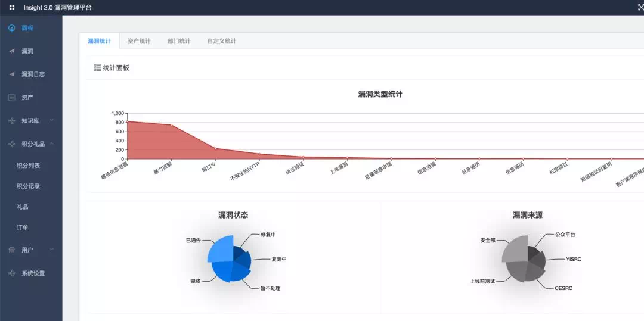Click the icon beside 知识库
The height and width of the screenshot is (321, 644).
click(x=12, y=121)
